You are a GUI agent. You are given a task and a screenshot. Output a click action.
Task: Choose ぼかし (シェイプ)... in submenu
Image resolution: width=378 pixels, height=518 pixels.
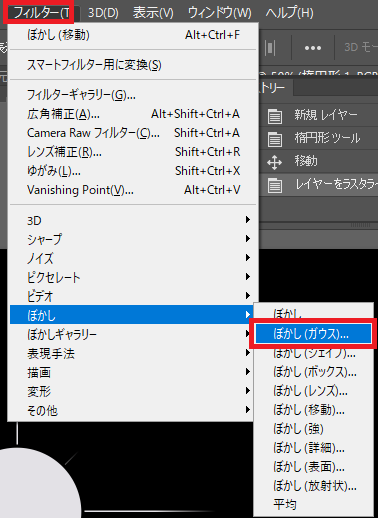313,353
